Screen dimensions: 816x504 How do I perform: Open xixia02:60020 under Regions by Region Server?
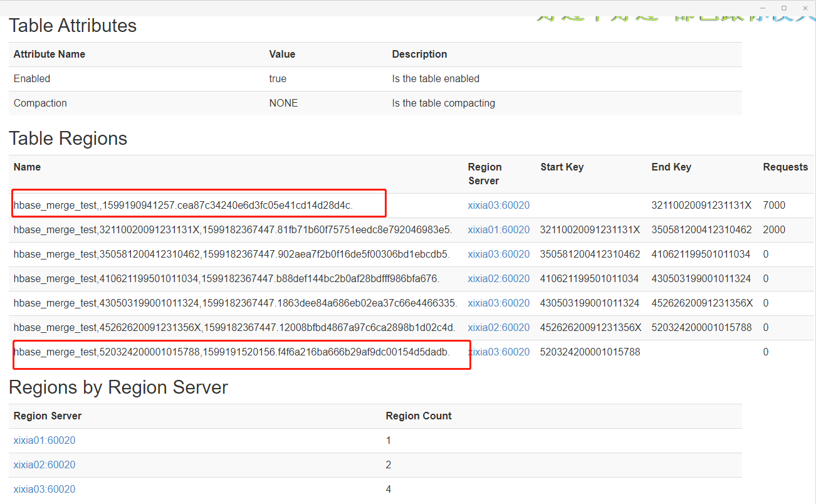click(x=44, y=465)
